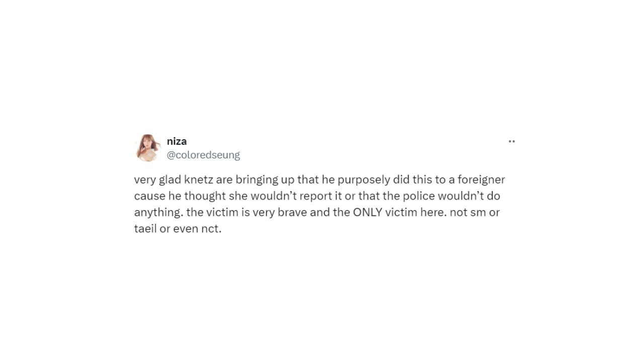Viewport: 644px width, 362px height.
Task: Click the word "anything." in the tweet
Action: tap(158, 212)
